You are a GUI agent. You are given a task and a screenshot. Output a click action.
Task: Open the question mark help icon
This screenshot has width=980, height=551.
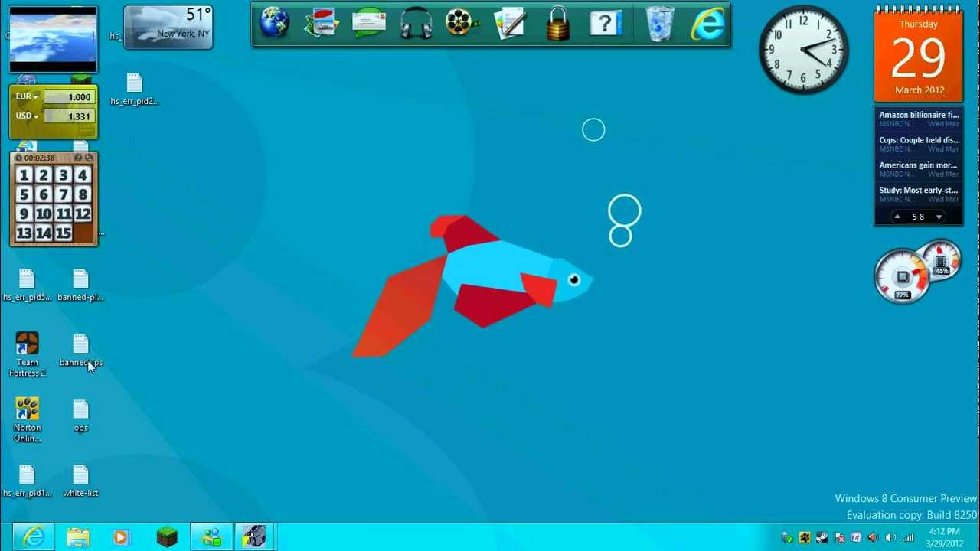[x=606, y=24]
